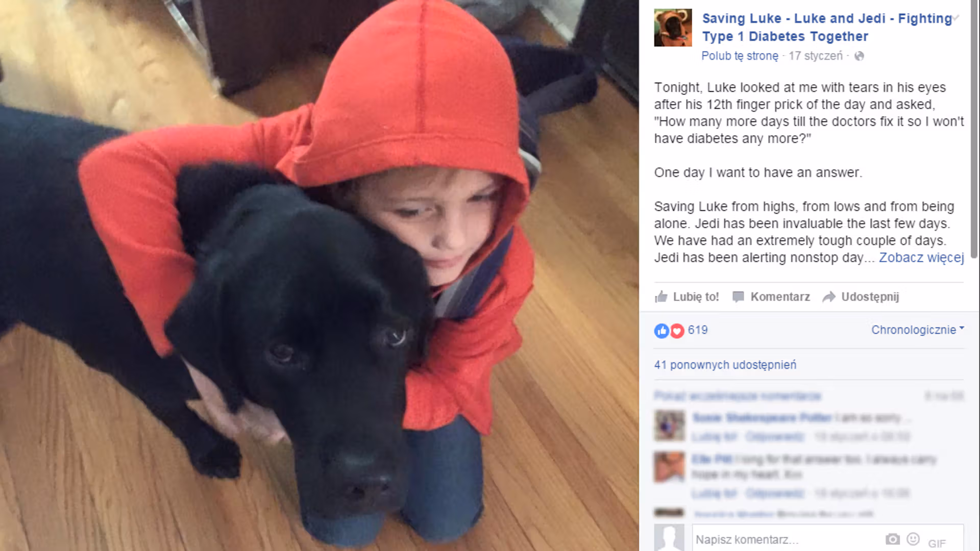The width and height of the screenshot is (980, 551).
Task: Click the Udostępnij share arrow button
Action: pos(861,297)
